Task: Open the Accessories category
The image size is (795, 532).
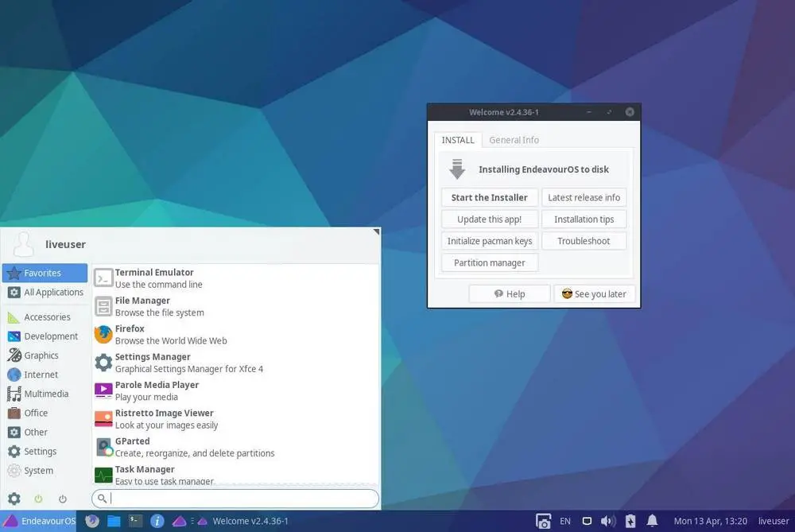Action: [x=45, y=317]
